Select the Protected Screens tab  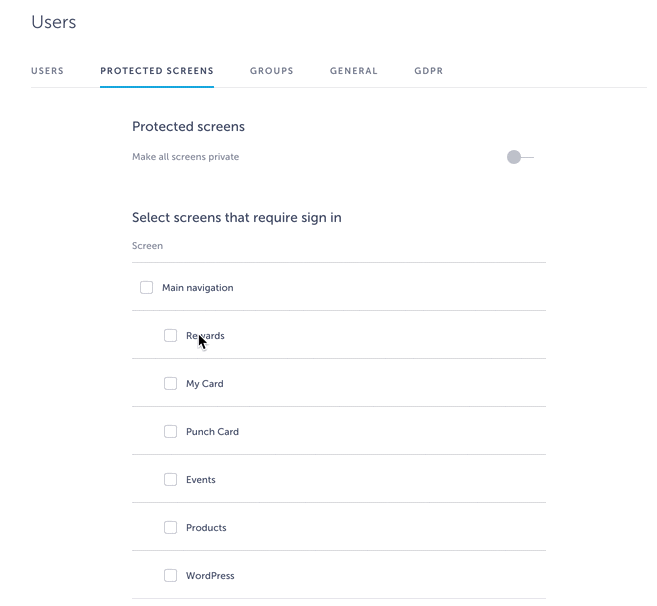click(157, 71)
